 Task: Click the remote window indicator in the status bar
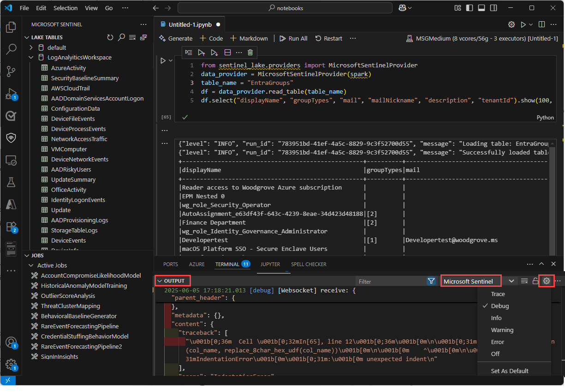tap(8, 380)
